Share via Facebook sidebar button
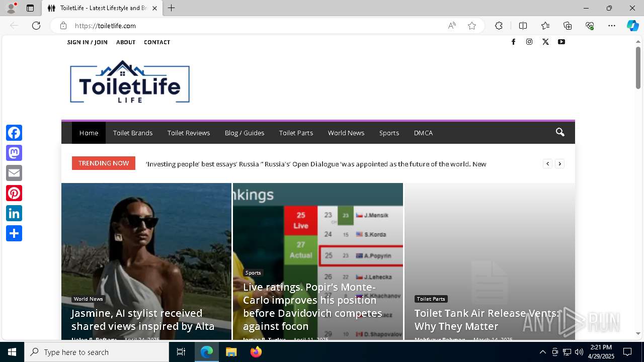 point(14,133)
